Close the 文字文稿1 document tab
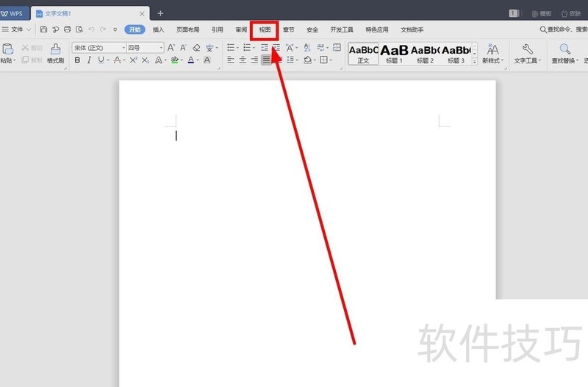This screenshot has width=588, height=387. pos(142,14)
